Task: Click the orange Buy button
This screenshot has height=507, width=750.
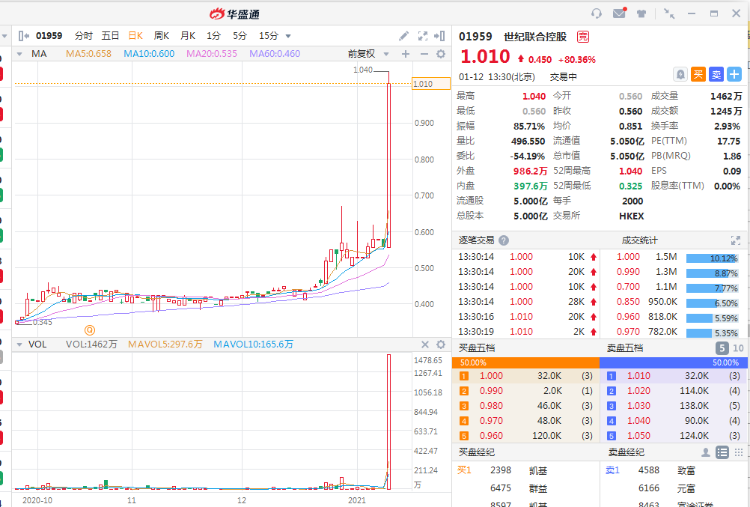Action: (698, 74)
